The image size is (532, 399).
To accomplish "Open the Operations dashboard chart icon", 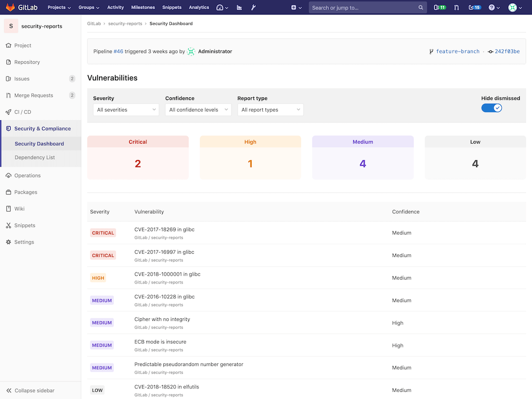I will pyautogui.click(x=239, y=7).
